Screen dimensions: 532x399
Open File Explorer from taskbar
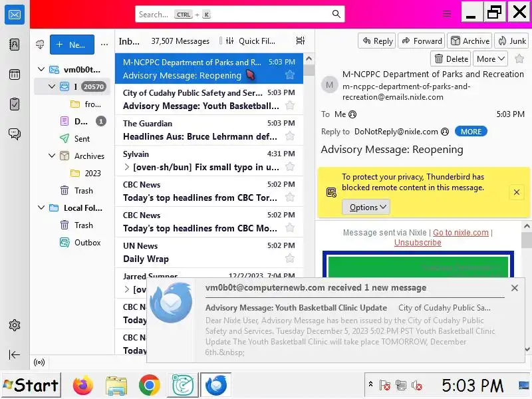pyautogui.click(x=116, y=385)
